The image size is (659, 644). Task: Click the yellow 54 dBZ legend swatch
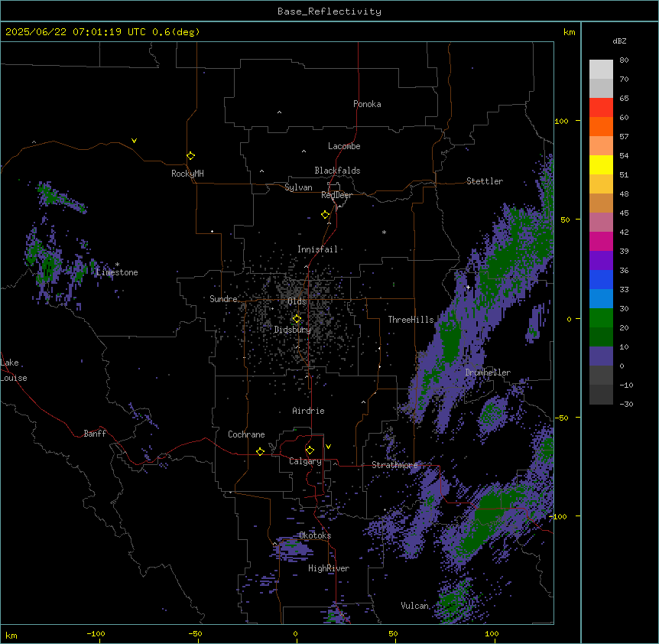point(601,164)
